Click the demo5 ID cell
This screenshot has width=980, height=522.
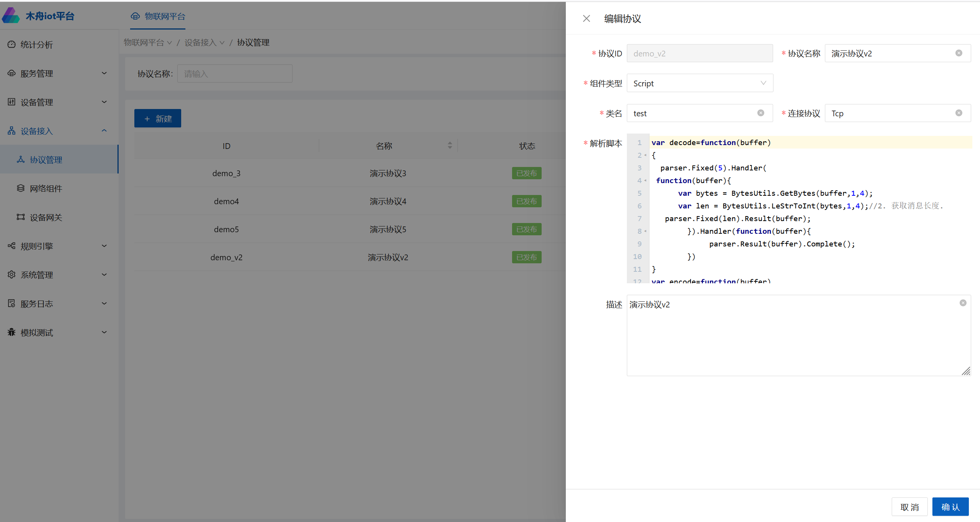(226, 229)
